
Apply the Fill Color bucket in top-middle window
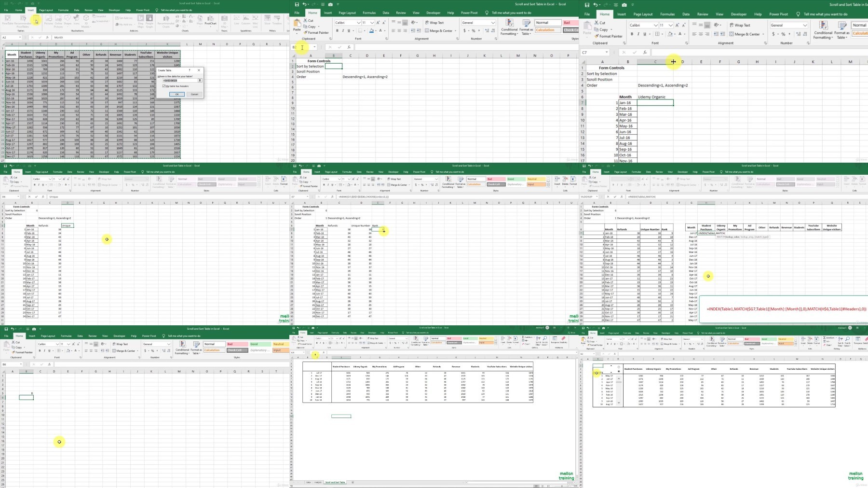371,30
